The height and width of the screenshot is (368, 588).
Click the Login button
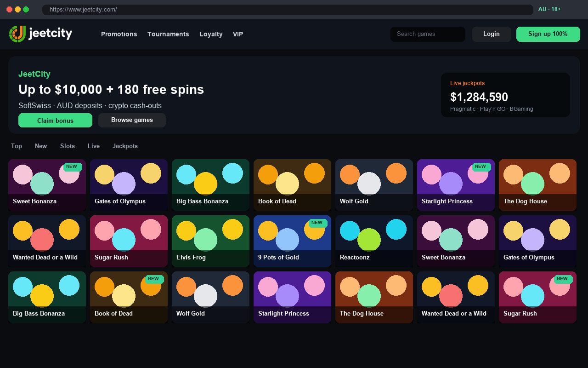[492, 34]
